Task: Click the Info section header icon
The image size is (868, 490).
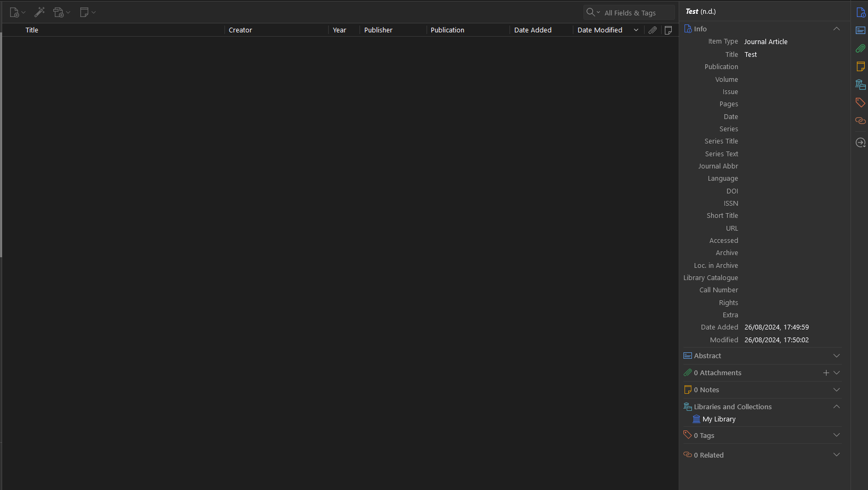Action: (688, 29)
